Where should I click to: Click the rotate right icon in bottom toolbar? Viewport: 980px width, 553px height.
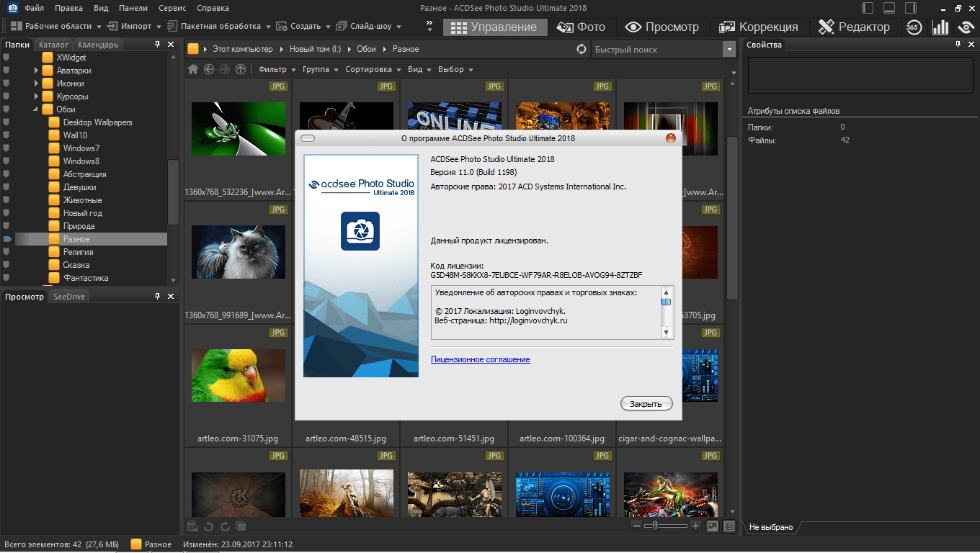click(225, 526)
